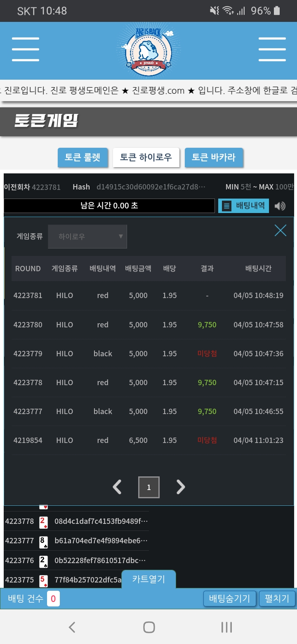This screenshot has height=644, width=297.
Task: Expand the 게임종류 하이로우 dropdown
Action: click(87, 237)
